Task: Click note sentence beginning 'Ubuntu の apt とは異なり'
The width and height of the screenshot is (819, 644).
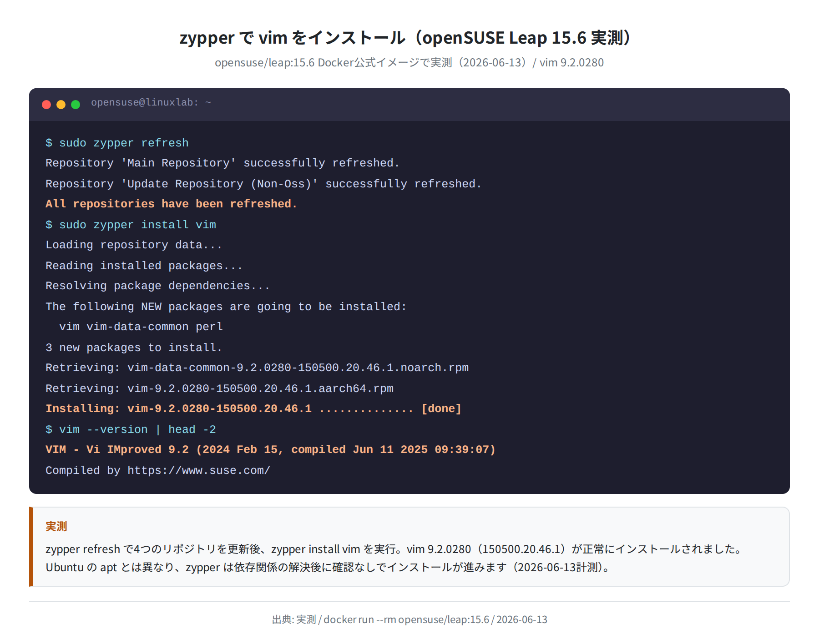Action: 329,568
